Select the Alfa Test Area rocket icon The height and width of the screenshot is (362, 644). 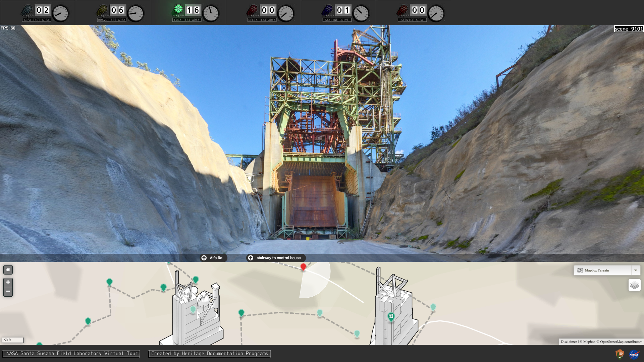(27, 10)
